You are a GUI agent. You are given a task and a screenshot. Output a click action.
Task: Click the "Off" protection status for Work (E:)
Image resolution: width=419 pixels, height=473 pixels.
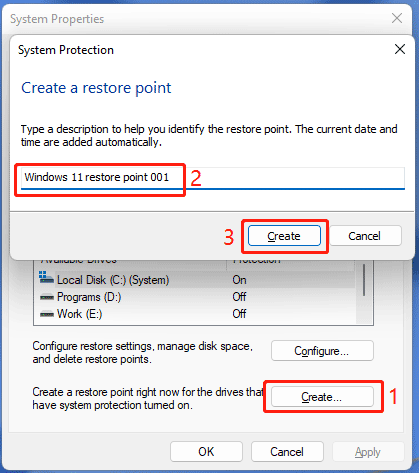click(239, 314)
